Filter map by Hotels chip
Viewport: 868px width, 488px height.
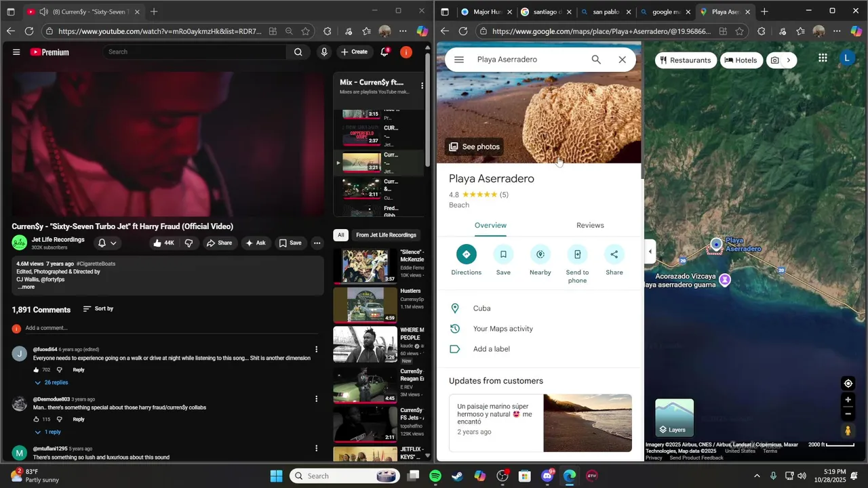click(741, 60)
